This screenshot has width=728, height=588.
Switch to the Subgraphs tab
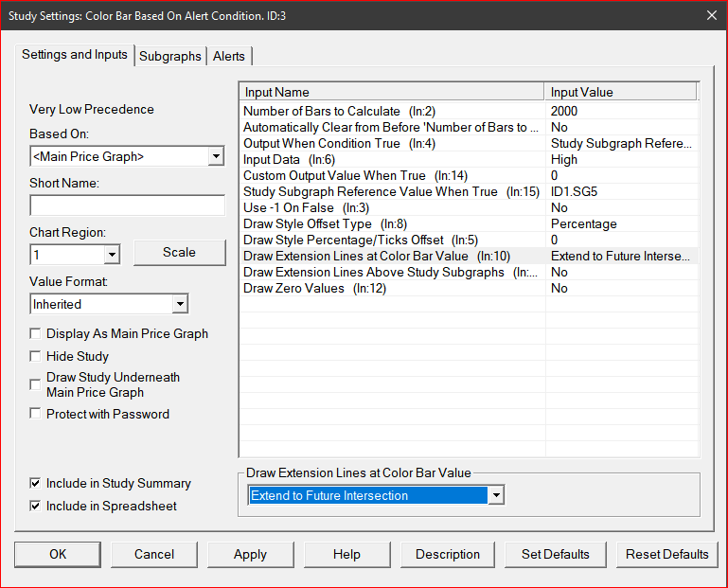(169, 56)
